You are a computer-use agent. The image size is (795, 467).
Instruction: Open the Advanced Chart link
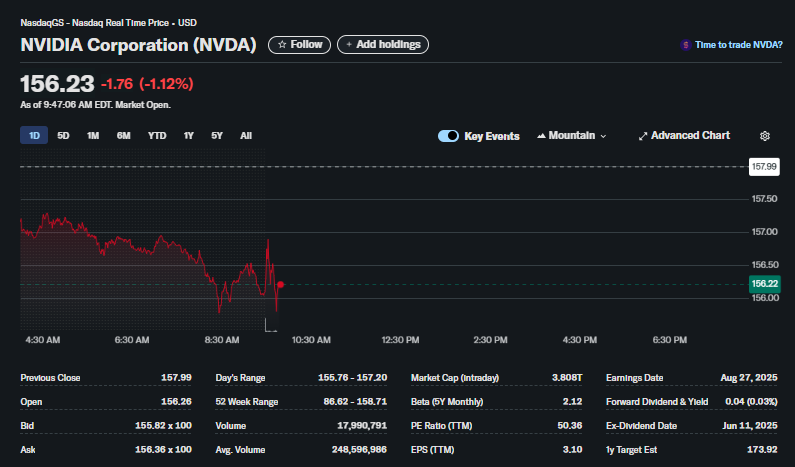684,136
